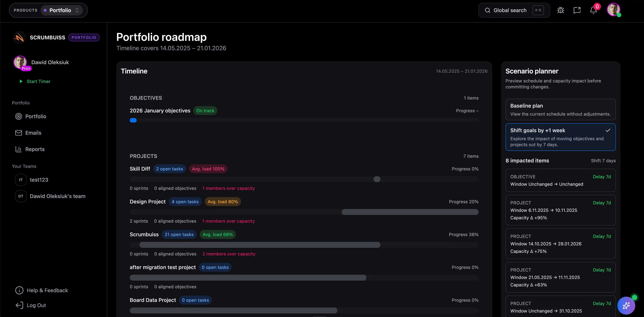Open Reports via the bar-chart icon
The width and height of the screenshot is (644, 317).
tap(18, 149)
